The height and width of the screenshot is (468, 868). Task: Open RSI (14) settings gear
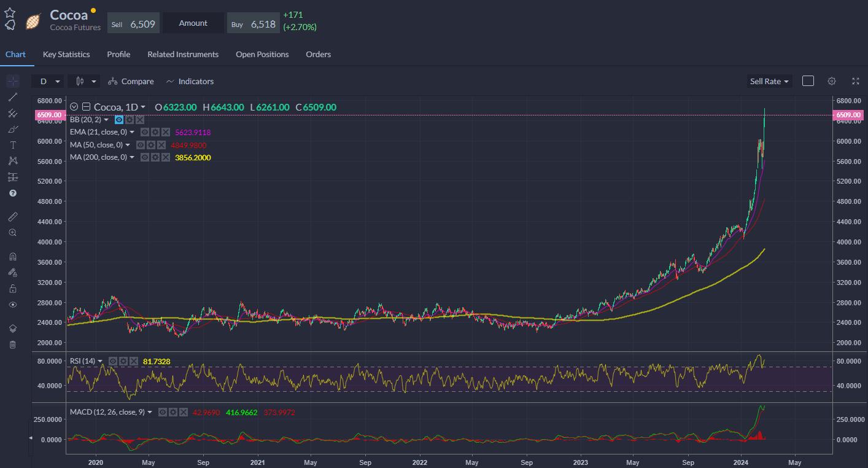click(x=123, y=361)
